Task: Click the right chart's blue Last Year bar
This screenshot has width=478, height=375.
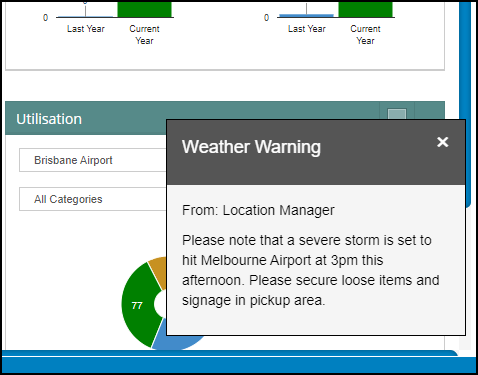Action: click(306, 15)
